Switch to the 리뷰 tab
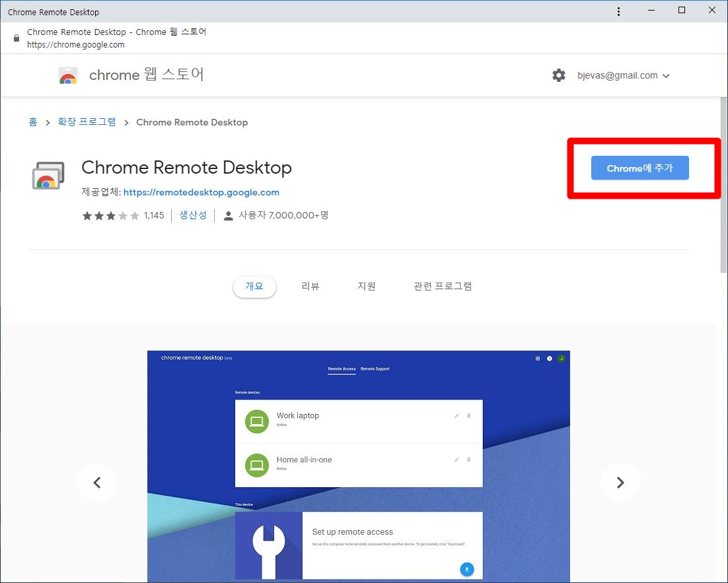Screen dimensions: 728x583 [x=310, y=287]
